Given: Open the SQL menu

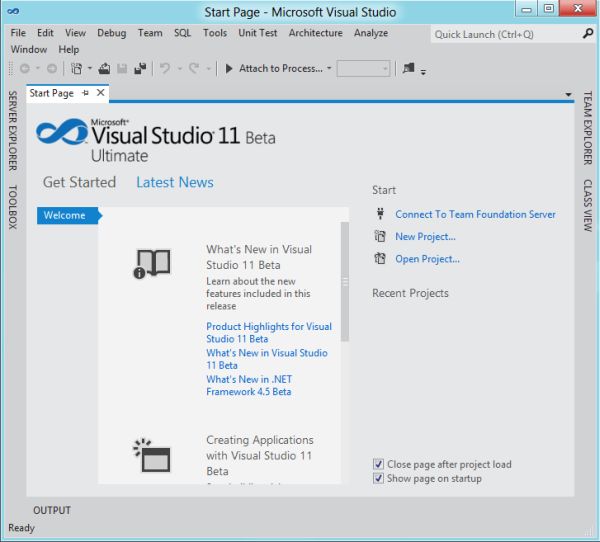Looking at the screenshot, I should point(182,33).
